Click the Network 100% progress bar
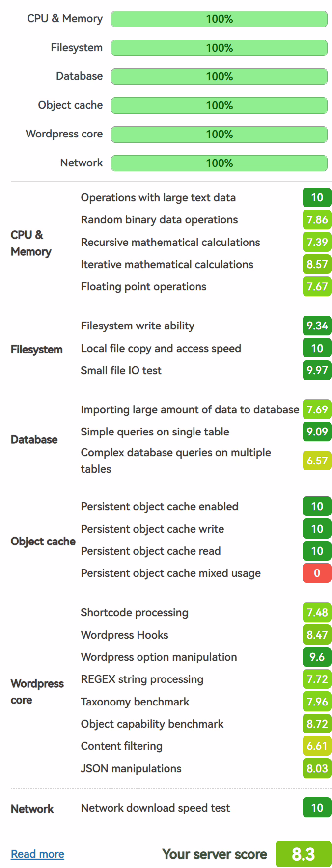 tap(219, 163)
